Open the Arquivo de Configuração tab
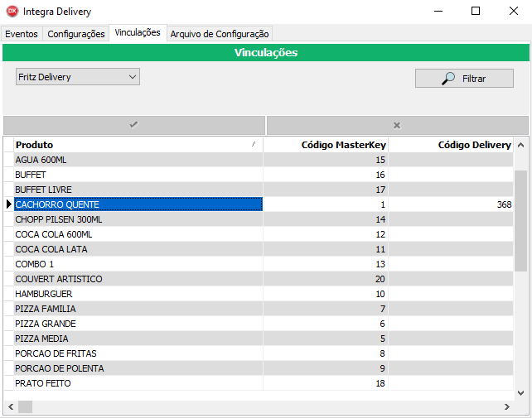The height and width of the screenshot is (418, 532). coord(219,34)
